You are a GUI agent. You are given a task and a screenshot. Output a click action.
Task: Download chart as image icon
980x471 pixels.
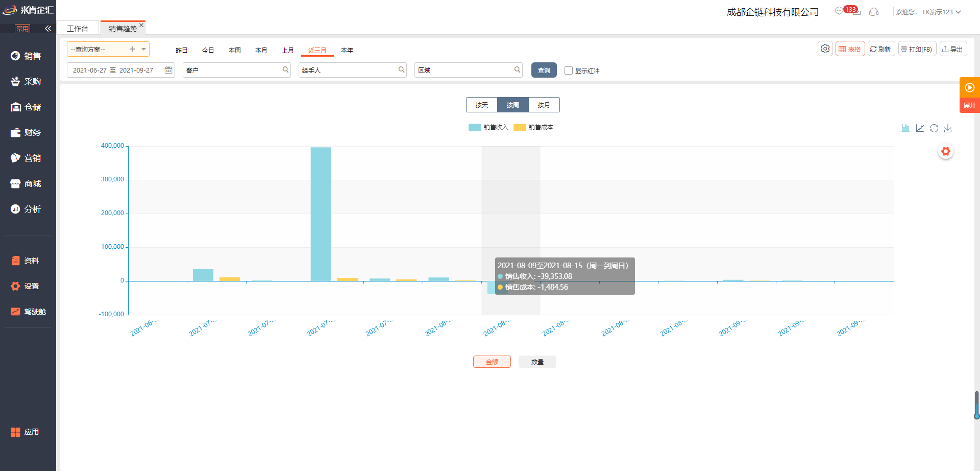click(x=948, y=128)
